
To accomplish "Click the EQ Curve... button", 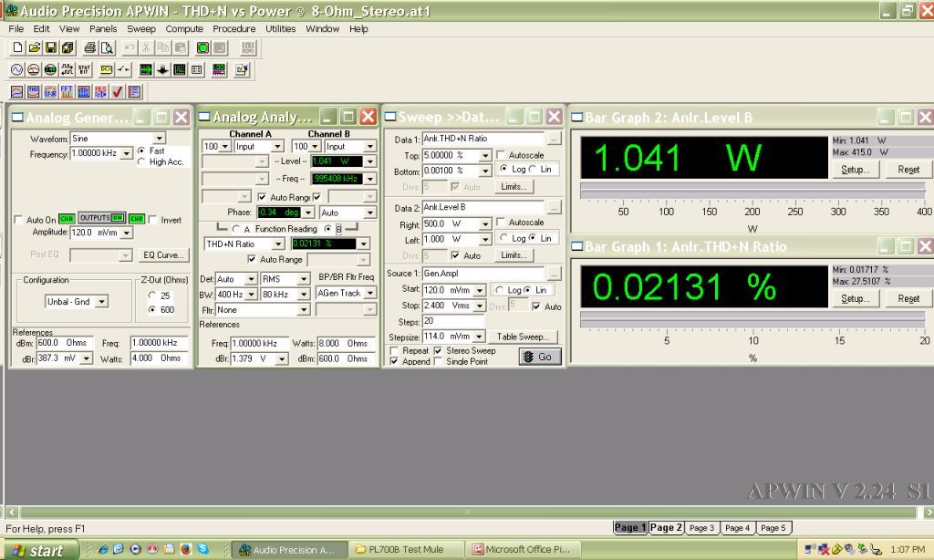I will tap(163, 255).
